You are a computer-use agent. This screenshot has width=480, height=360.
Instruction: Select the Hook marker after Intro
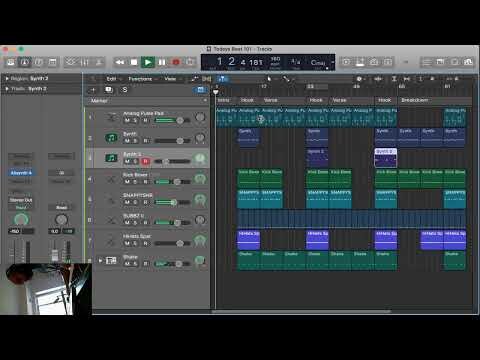click(x=247, y=100)
